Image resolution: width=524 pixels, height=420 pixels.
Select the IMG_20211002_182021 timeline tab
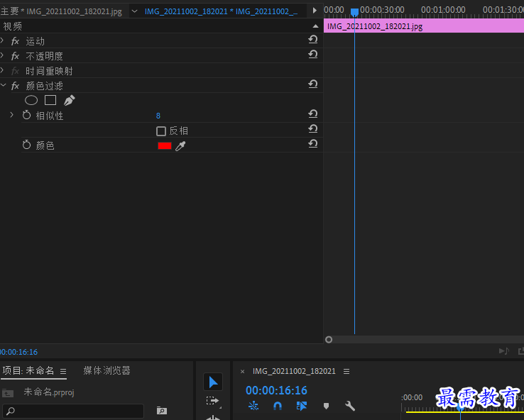(x=294, y=371)
